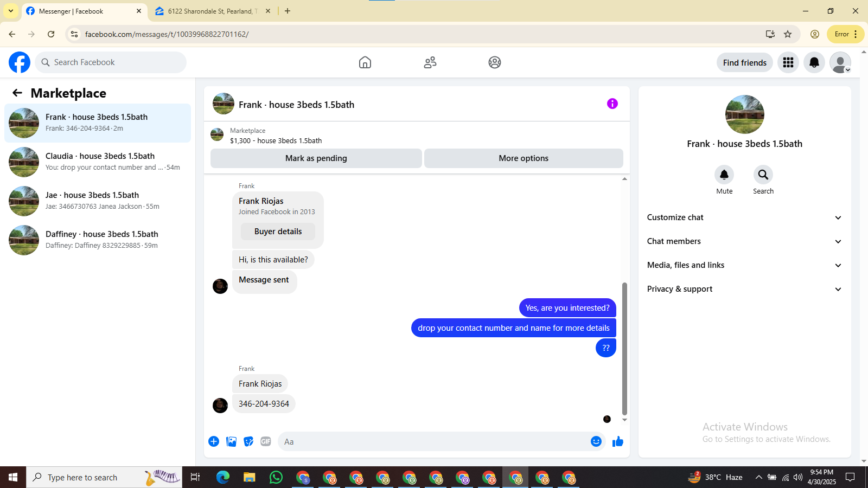Click the chat scroll-up arrow
The height and width of the screenshot is (488, 868).
[624, 178]
